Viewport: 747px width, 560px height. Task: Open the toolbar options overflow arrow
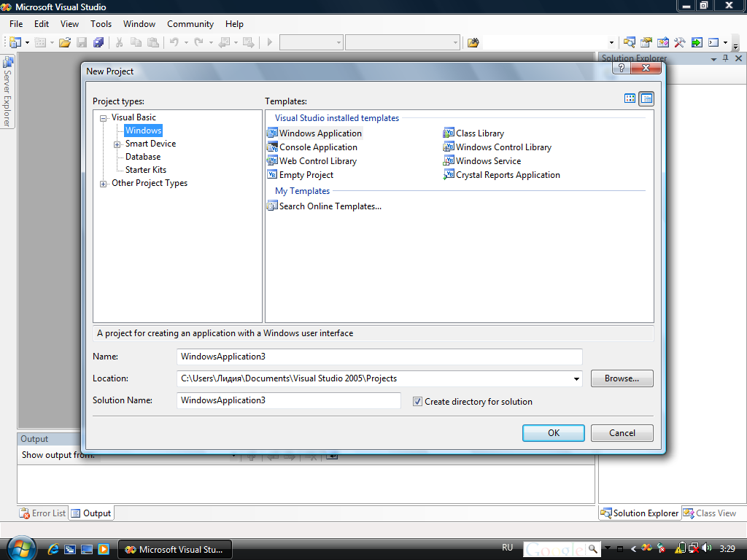coord(735,46)
